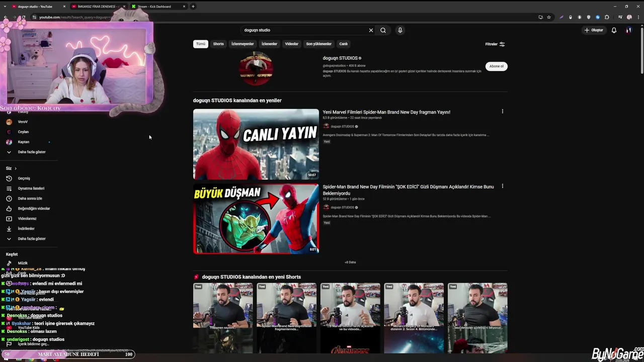The width and height of the screenshot is (644, 362).
Task: Open channel icon beside doguqn STUDIOS on first video
Action: [326, 126]
